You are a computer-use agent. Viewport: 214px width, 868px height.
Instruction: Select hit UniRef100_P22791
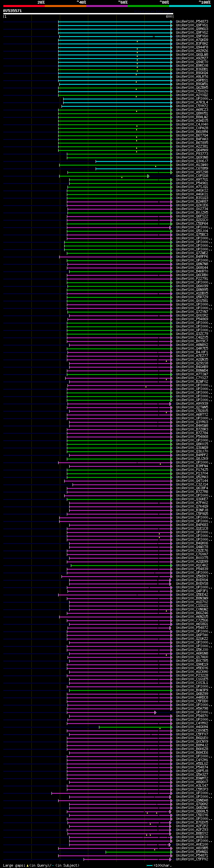192,279
